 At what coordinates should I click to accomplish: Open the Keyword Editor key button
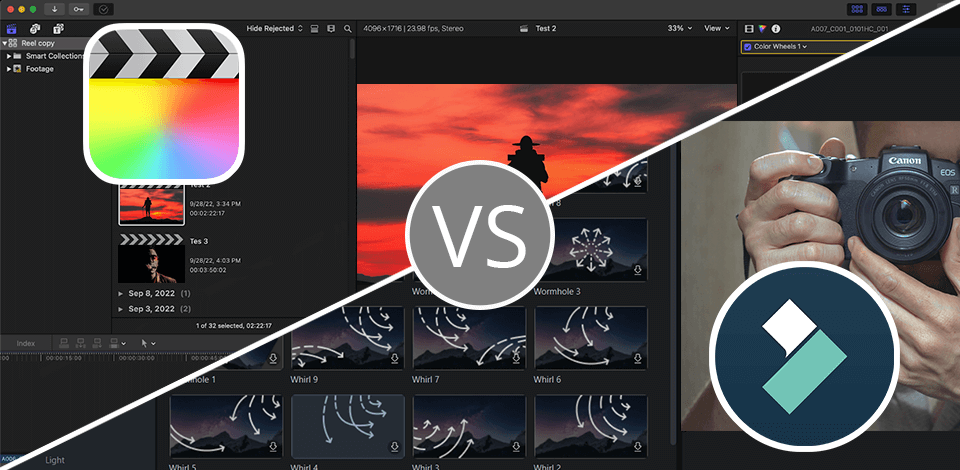[x=78, y=9]
